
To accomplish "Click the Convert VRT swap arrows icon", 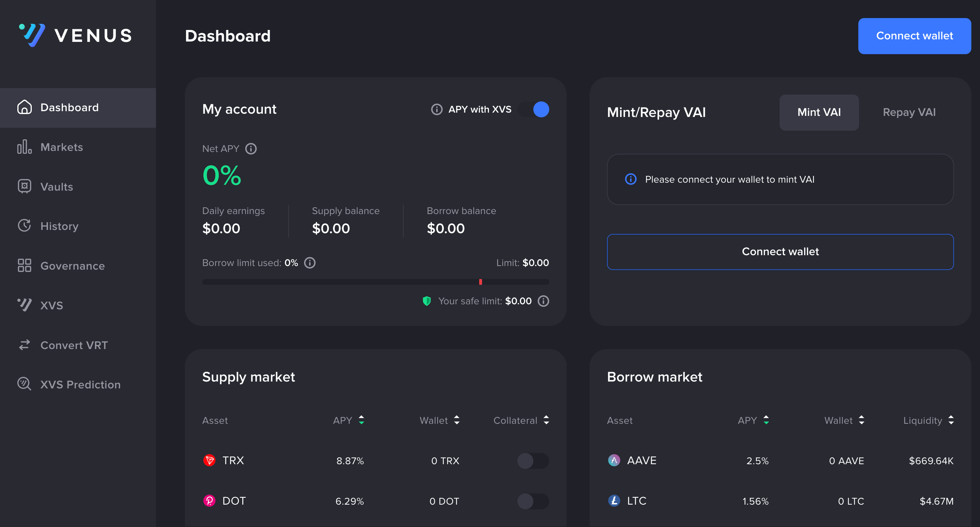I will coord(24,345).
